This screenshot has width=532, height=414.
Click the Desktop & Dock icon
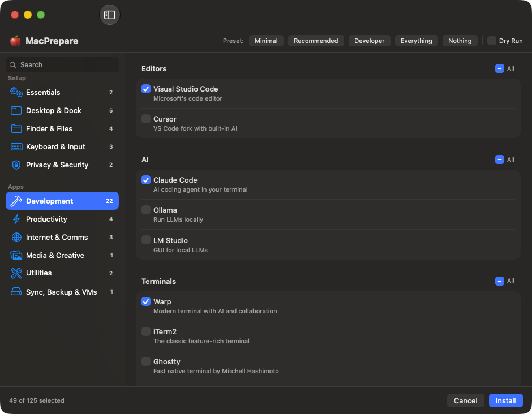point(16,110)
